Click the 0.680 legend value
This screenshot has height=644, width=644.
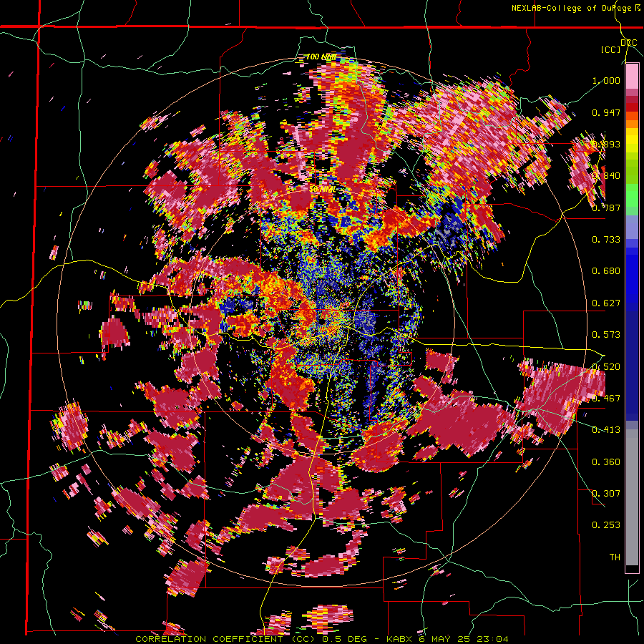pyautogui.click(x=606, y=271)
